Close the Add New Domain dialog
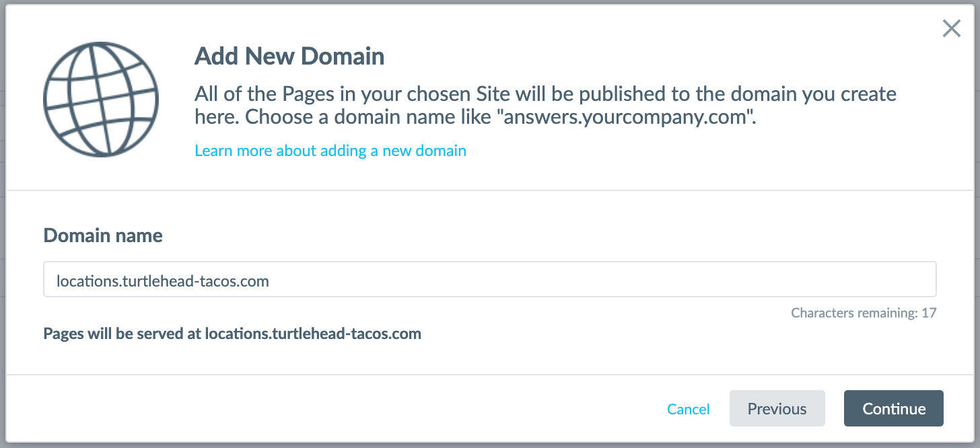This screenshot has height=448, width=980. point(951,28)
